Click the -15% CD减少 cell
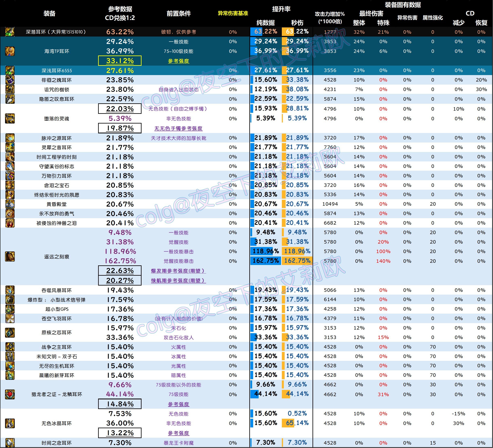 (x=458, y=413)
